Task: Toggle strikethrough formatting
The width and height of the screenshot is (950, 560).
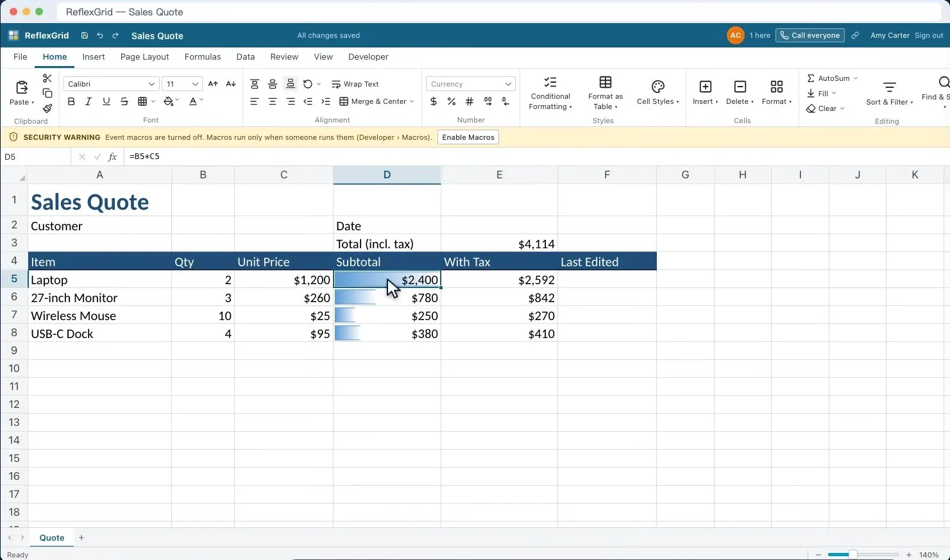Action: [124, 101]
